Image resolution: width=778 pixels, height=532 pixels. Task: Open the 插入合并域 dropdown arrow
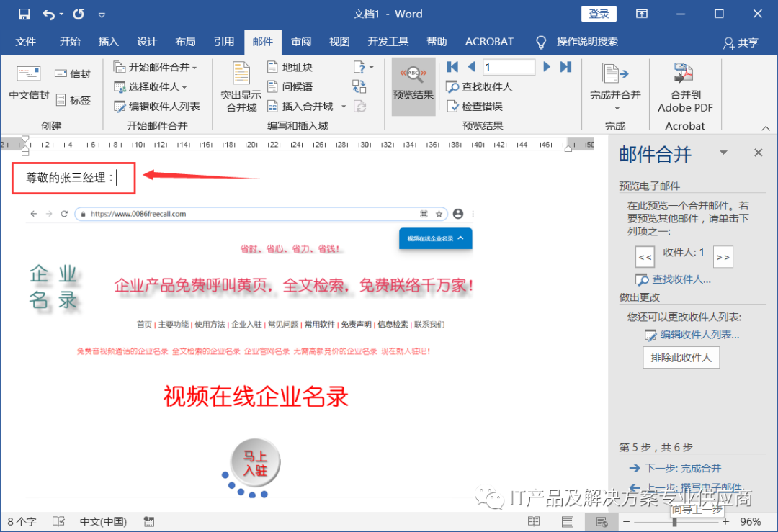coord(344,106)
